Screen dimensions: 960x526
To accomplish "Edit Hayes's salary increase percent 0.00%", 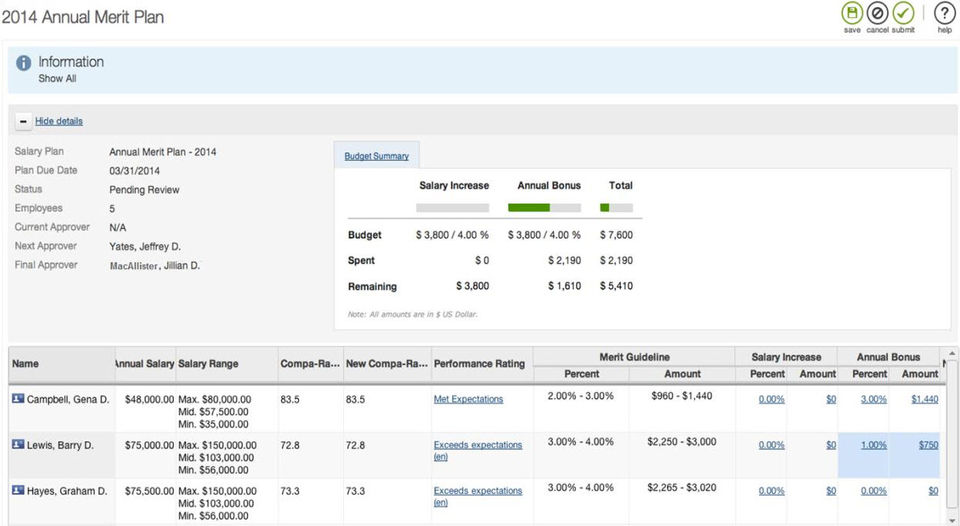I will click(771, 491).
